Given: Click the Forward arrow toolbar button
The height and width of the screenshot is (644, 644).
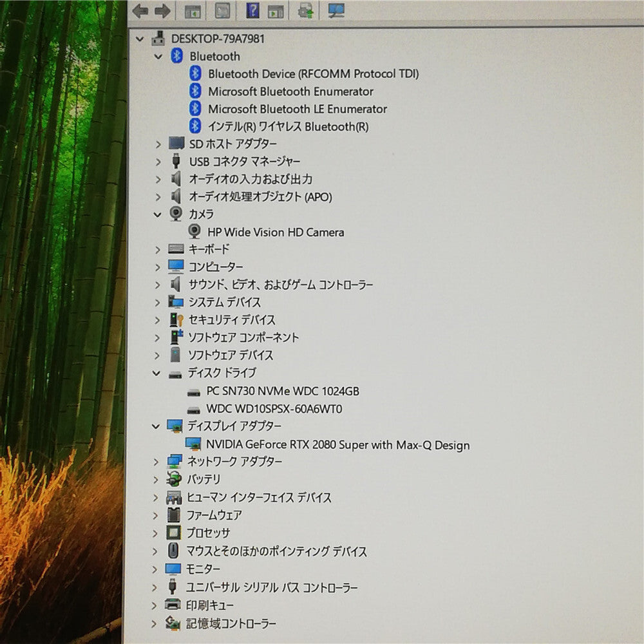Looking at the screenshot, I should [162, 11].
